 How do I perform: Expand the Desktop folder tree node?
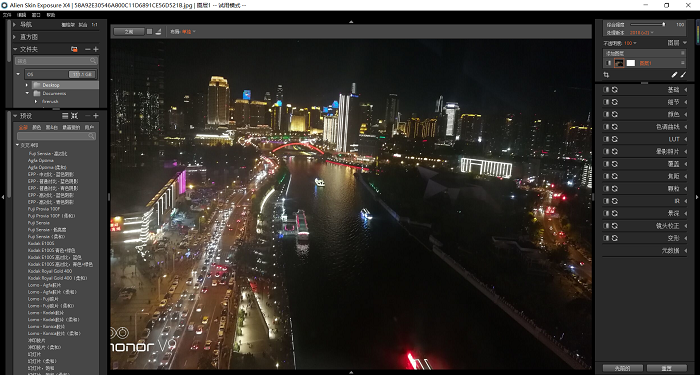27,85
